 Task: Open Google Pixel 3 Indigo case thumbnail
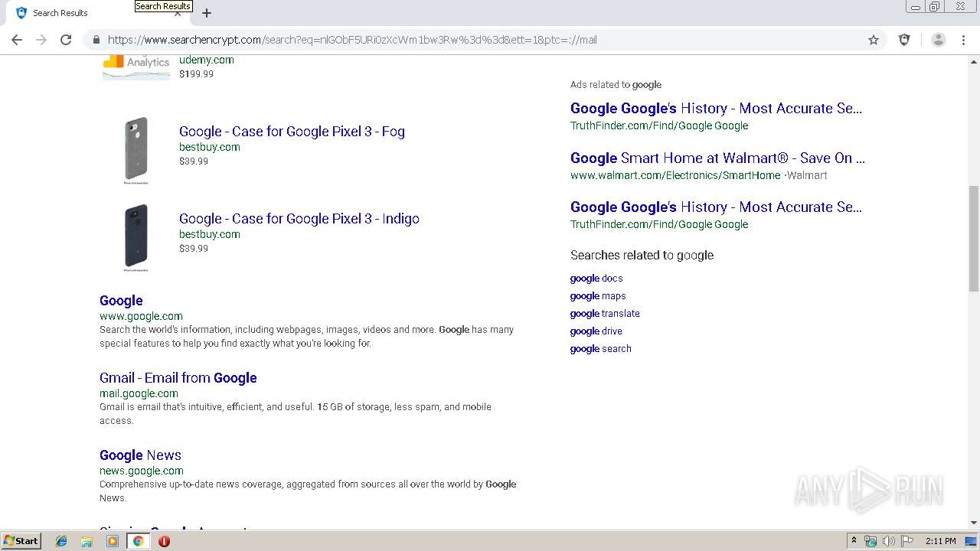click(136, 237)
